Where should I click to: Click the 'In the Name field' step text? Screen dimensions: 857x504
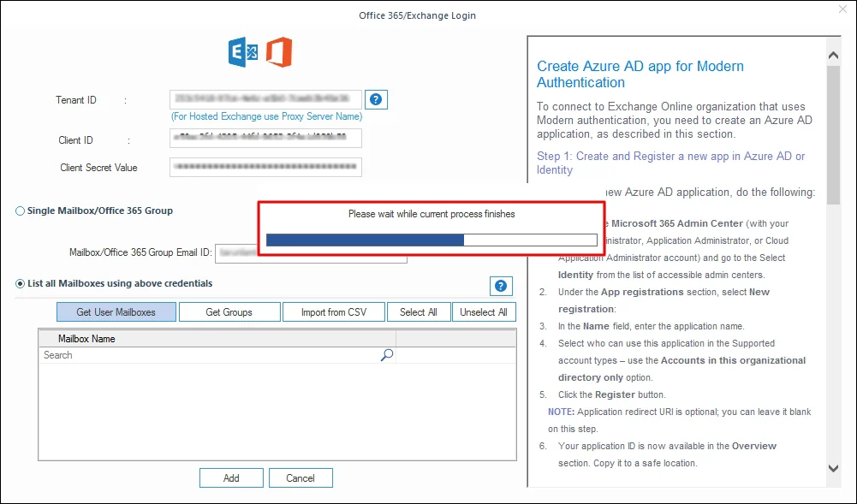coord(651,327)
